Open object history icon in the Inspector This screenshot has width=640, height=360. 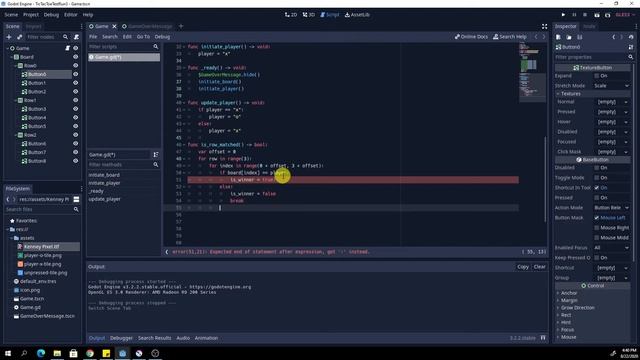coord(631,37)
